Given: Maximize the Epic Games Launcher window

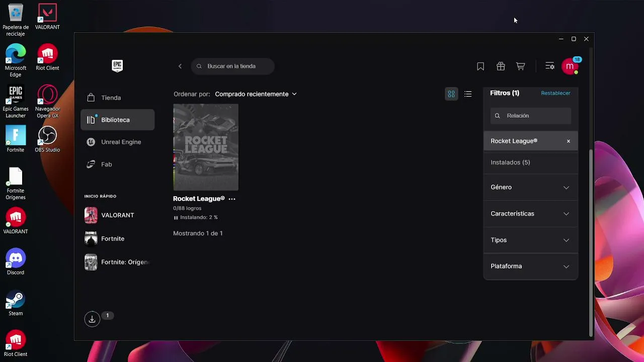Looking at the screenshot, I should pos(574,39).
